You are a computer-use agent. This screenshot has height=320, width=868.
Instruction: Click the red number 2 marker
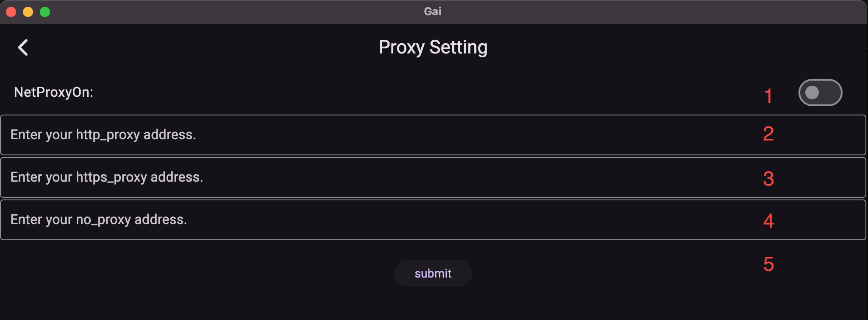point(768,134)
